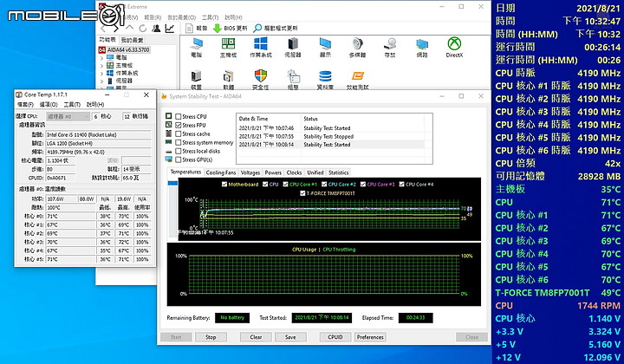Image resolution: width=624 pixels, height=364 pixels.
Task: Hide the CPU Core #1 graph line
Action: click(285, 185)
